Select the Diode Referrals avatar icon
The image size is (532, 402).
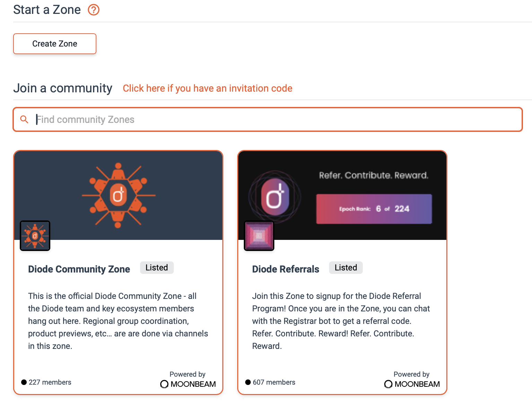coord(259,236)
